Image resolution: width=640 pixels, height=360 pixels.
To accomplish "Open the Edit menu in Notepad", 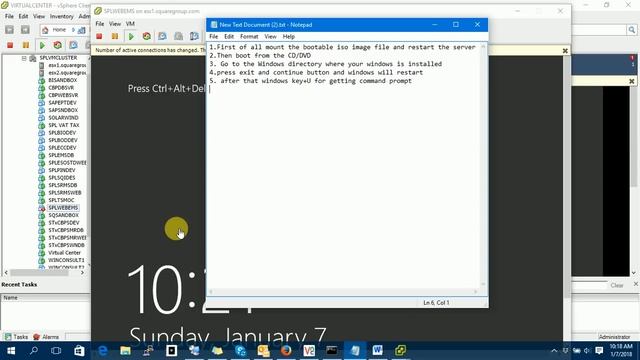I will [x=229, y=36].
